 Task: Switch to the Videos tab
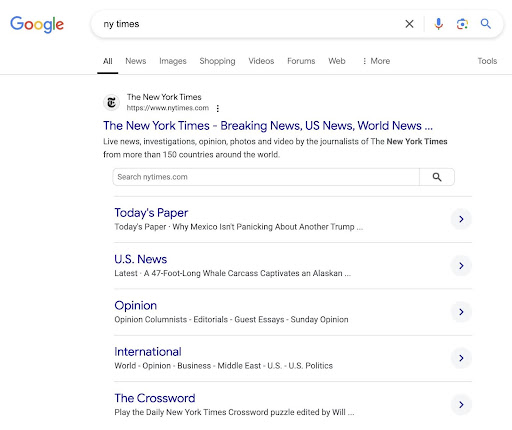click(261, 61)
